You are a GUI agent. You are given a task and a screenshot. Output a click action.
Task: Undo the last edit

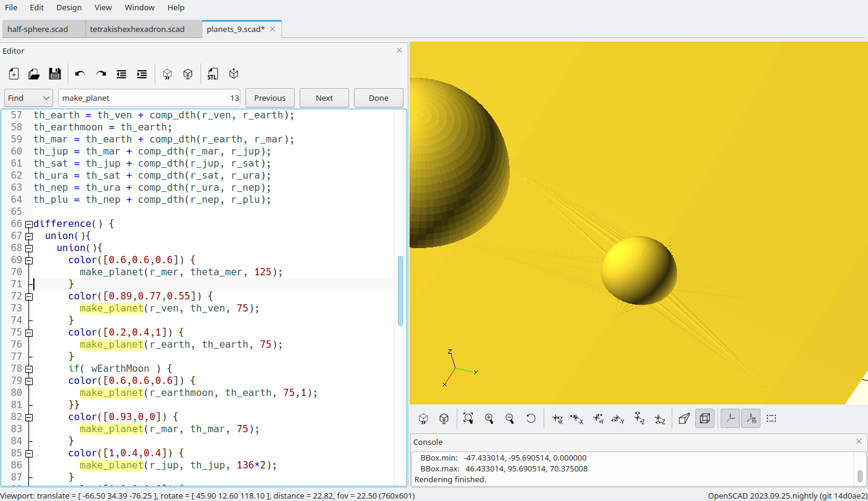[79, 74]
